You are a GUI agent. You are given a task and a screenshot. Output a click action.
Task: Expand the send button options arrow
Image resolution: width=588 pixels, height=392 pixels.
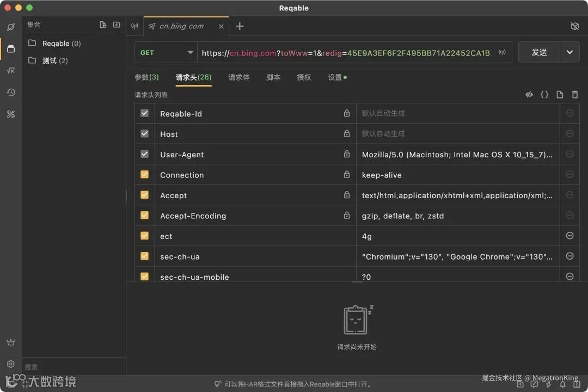coord(569,52)
